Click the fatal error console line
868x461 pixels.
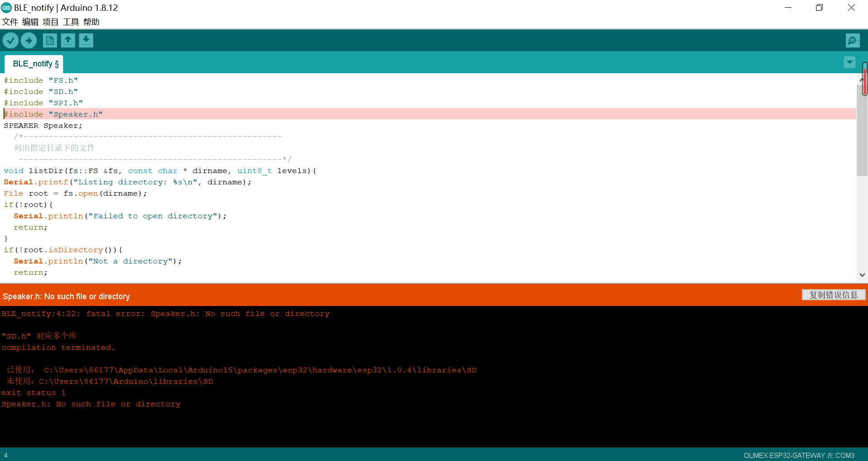coord(165,314)
